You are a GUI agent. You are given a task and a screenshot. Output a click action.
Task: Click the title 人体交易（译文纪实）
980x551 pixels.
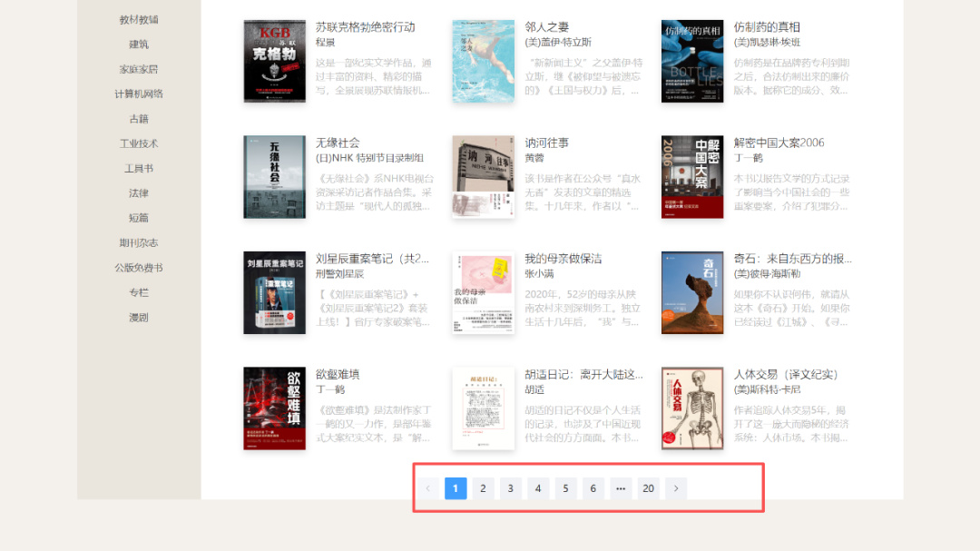tap(786, 374)
